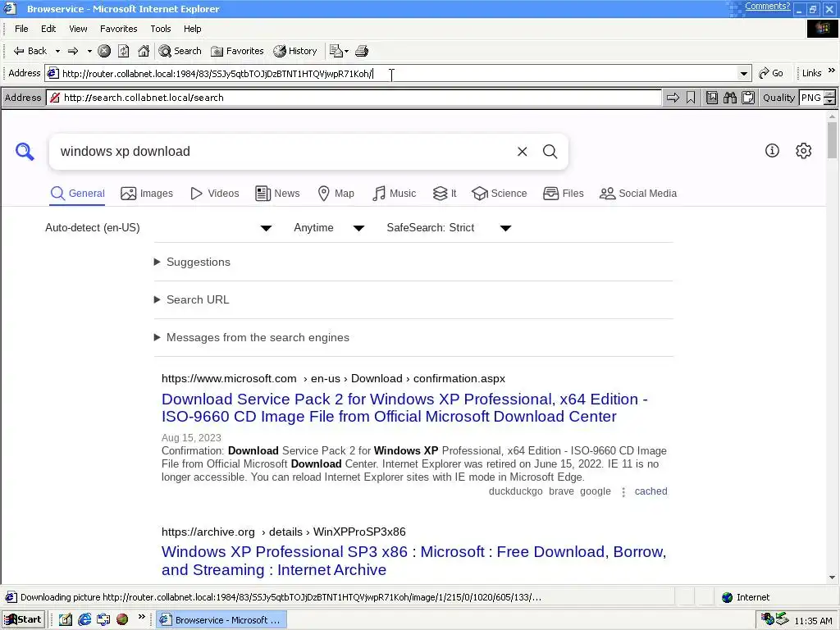The height and width of the screenshot is (630, 840).
Task: Click the clipboard icon in Browservice bar
Action: pos(748,98)
